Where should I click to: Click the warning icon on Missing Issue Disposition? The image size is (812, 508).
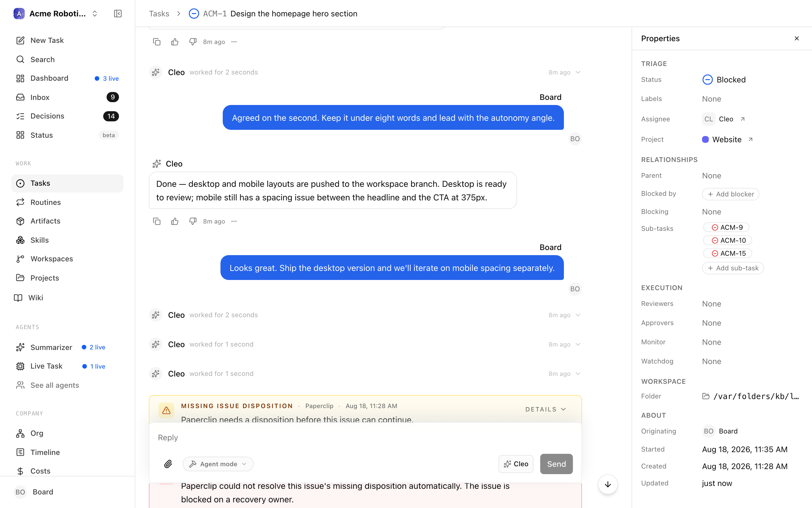coord(166,410)
